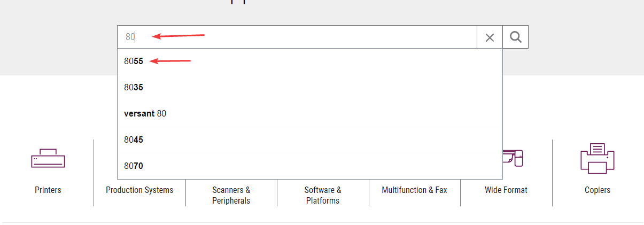
Task: Choose the 8055 search suggestion
Action: 134,61
